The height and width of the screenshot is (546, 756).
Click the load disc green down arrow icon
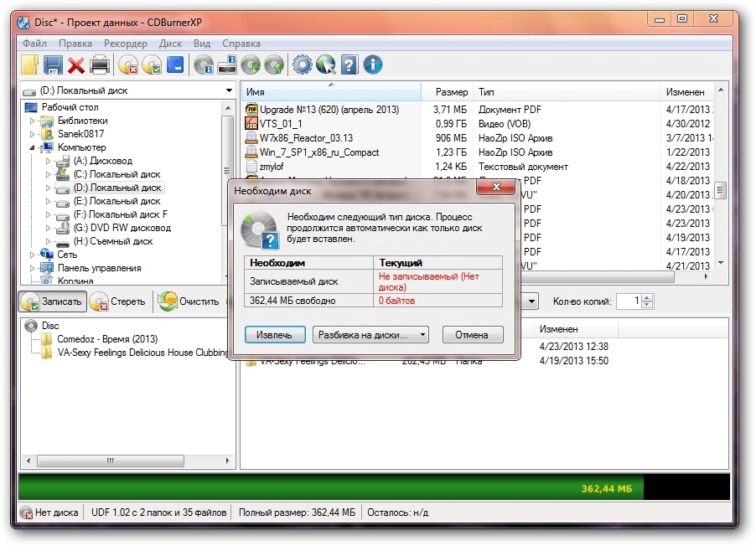(x=251, y=65)
